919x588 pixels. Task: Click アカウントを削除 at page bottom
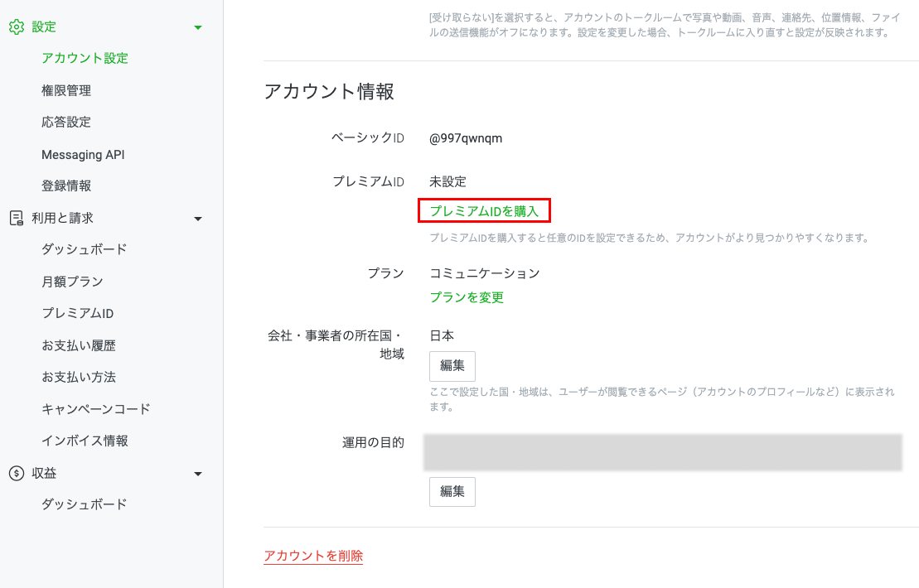click(312, 556)
